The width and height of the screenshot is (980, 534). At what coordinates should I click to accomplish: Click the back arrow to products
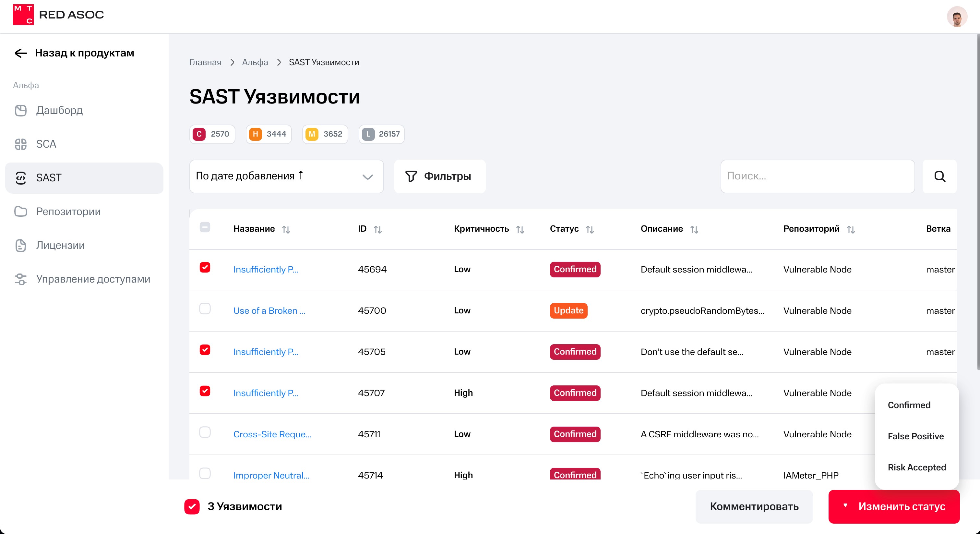pos(20,53)
